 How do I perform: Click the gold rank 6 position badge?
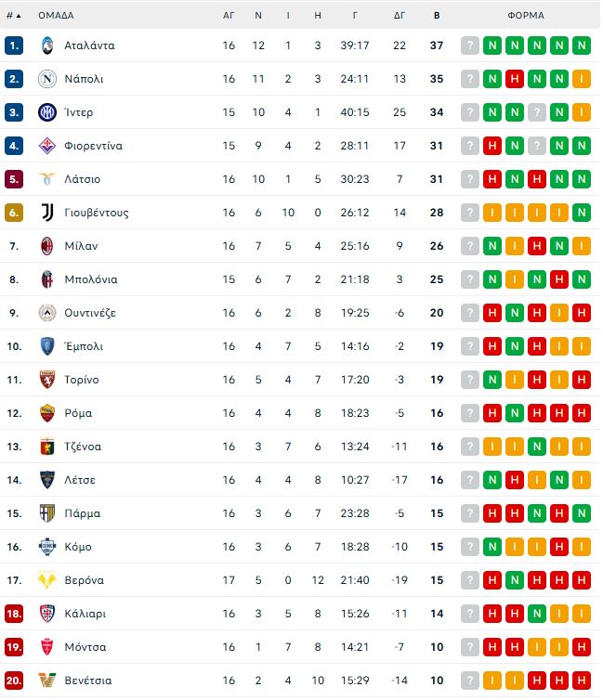pyautogui.click(x=14, y=213)
